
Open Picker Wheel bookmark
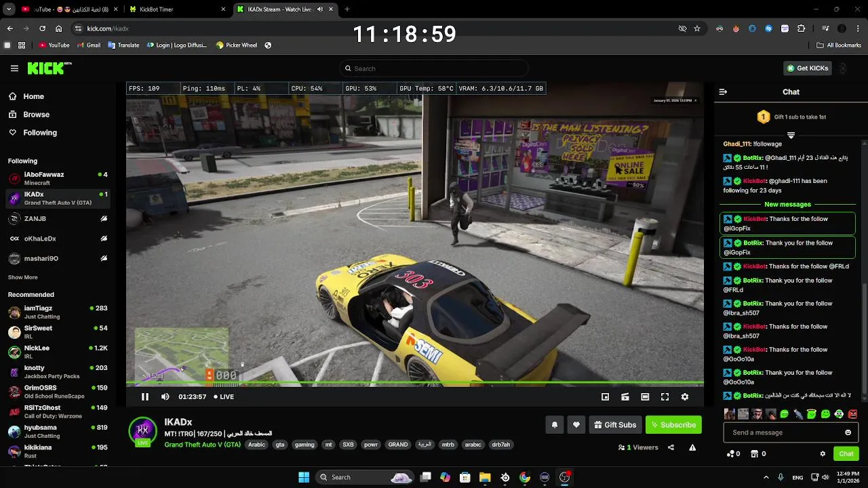(x=237, y=45)
